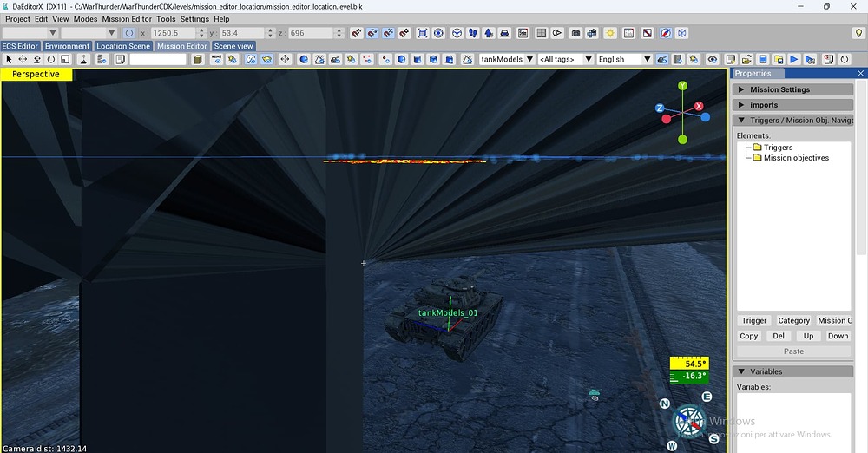The width and height of the screenshot is (868, 453).
Task: Click the Category button
Action: 794,320
